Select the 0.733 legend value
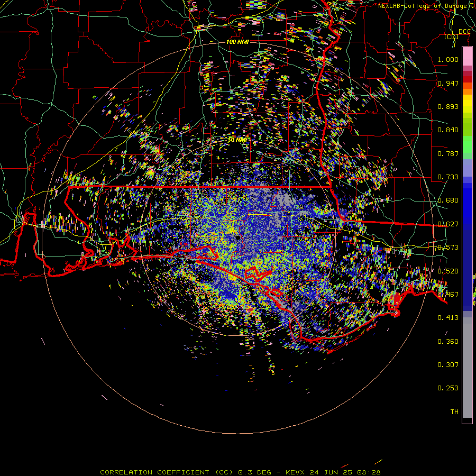476x476 pixels. click(448, 177)
